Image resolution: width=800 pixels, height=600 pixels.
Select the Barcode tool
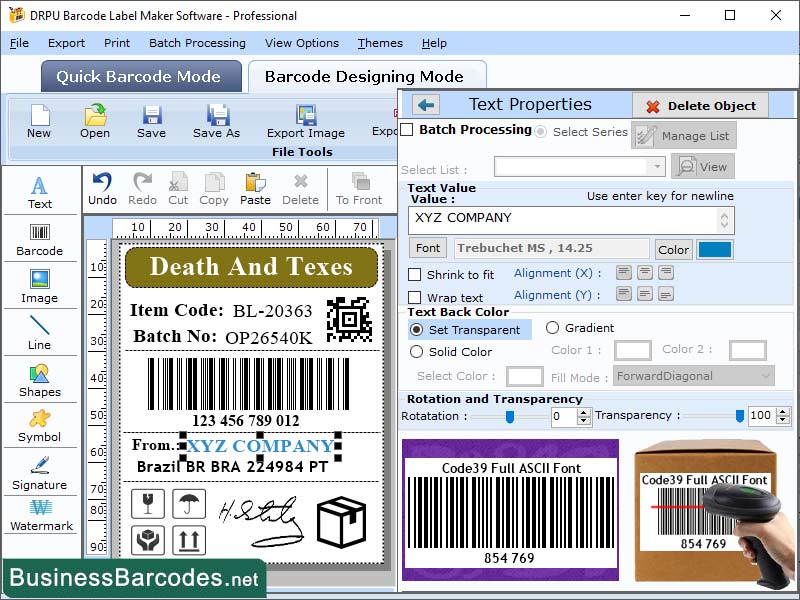[x=40, y=240]
